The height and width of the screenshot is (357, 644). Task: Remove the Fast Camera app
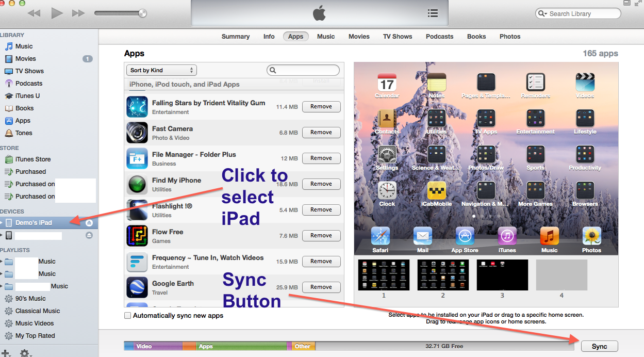click(x=321, y=133)
